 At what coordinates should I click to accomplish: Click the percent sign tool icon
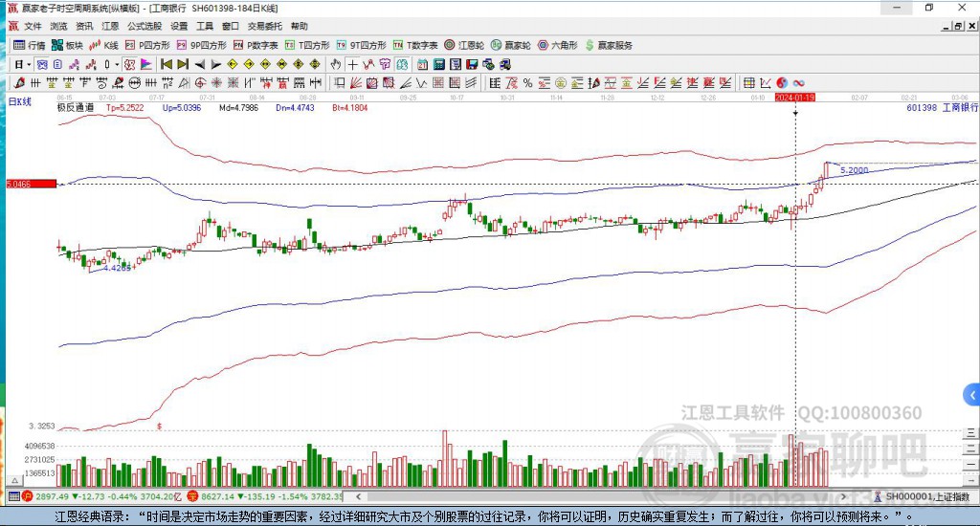click(x=527, y=82)
